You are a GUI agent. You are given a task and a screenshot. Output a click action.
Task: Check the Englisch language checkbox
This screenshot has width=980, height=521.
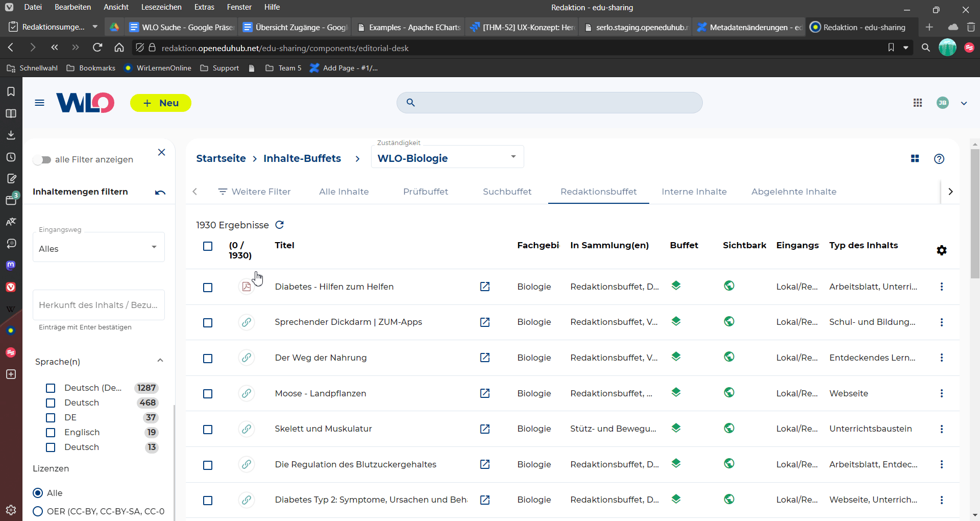(x=51, y=433)
